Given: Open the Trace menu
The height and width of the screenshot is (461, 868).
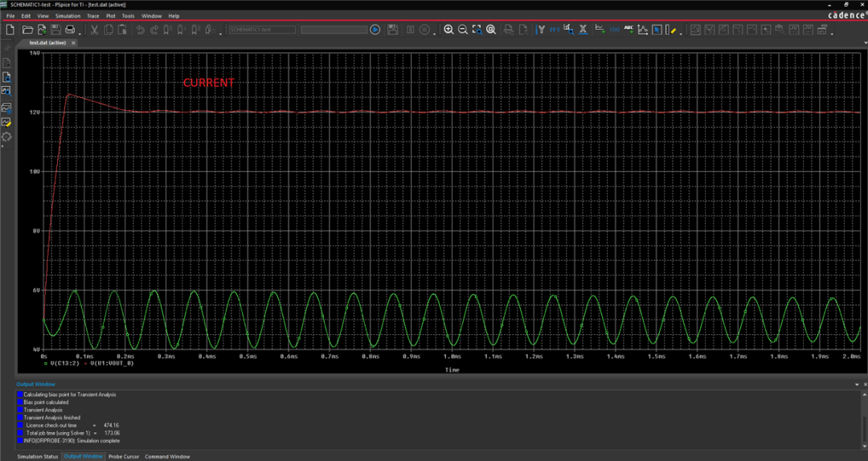Looking at the screenshot, I should 93,16.
